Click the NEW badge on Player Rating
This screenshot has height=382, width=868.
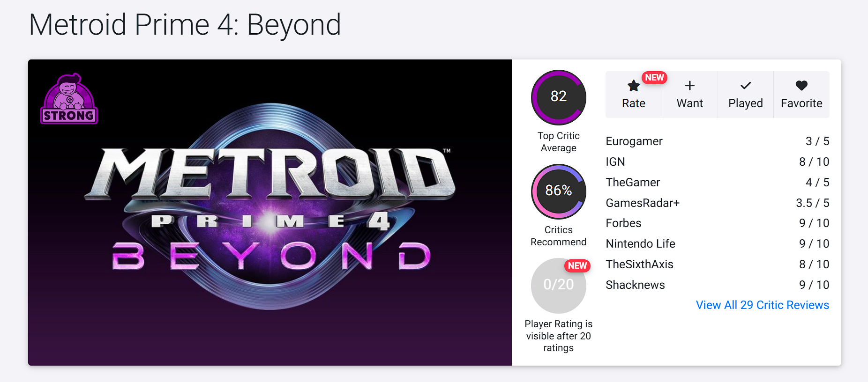[577, 266]
